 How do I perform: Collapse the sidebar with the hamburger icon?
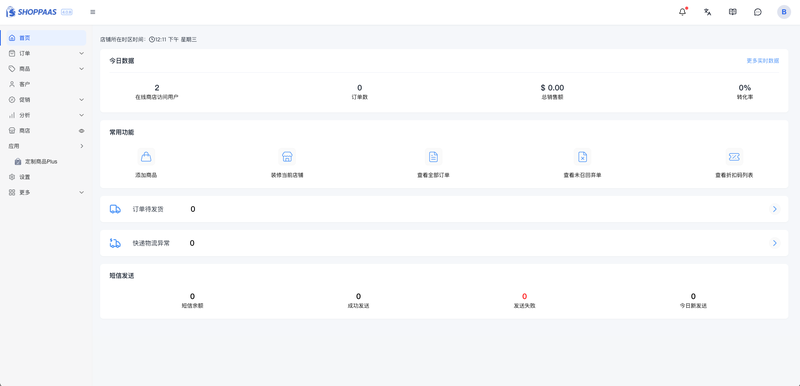point(93,12)
